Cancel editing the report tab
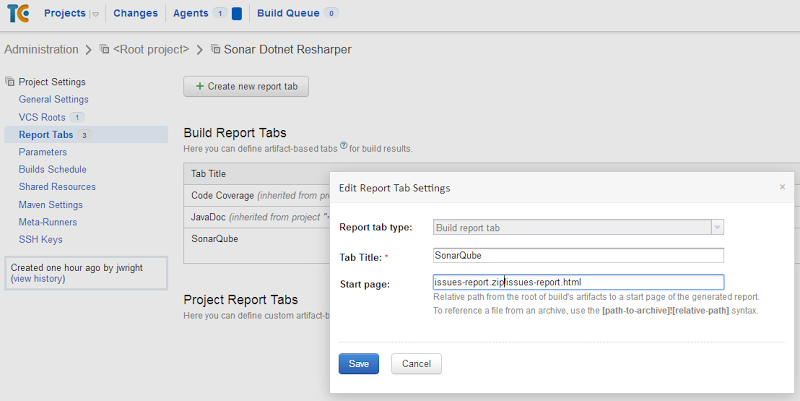Viewport: 800px width, 401px height. (416, 364)
